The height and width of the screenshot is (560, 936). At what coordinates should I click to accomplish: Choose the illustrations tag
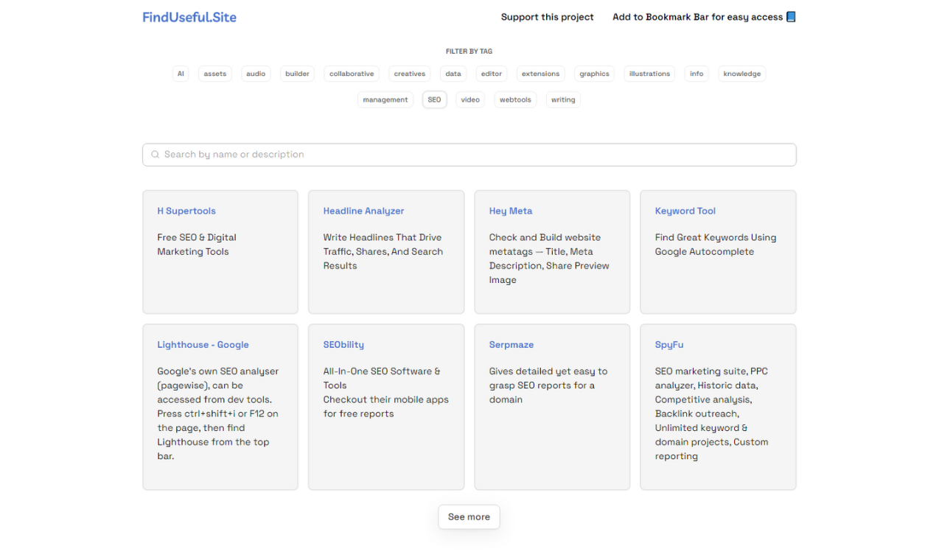click(649, 74)
